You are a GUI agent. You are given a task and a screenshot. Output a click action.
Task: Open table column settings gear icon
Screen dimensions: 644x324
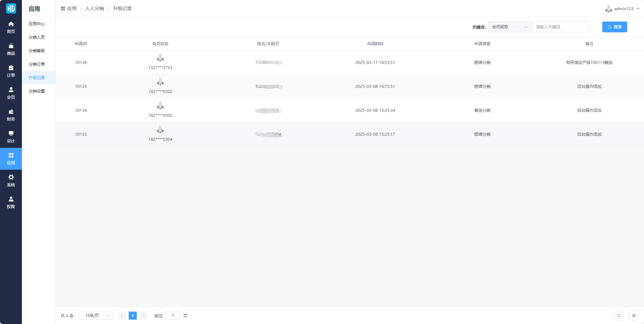[x=634, y=316]
